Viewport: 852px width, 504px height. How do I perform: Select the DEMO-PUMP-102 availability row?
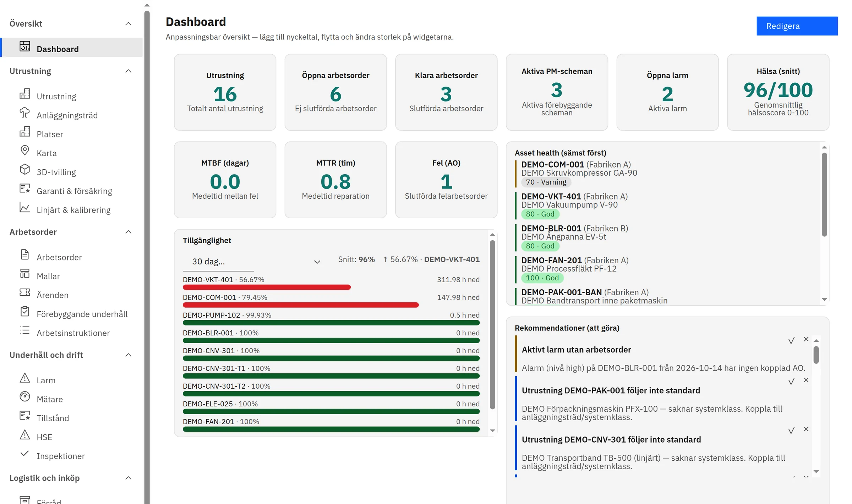point(331,318)
